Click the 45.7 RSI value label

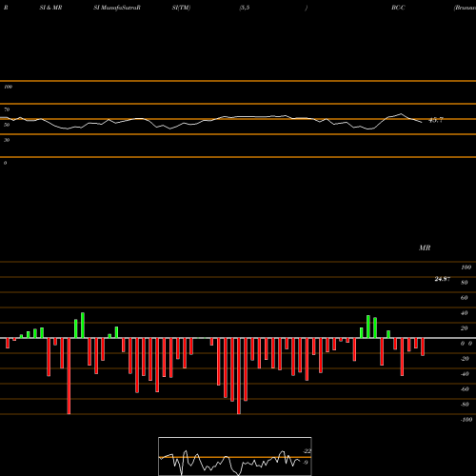(436, 120)
